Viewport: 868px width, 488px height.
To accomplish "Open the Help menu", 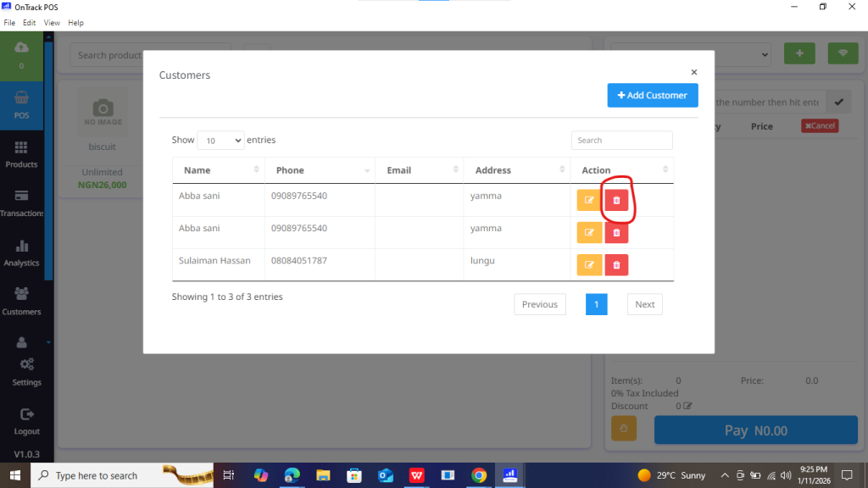I will point(75,23).
